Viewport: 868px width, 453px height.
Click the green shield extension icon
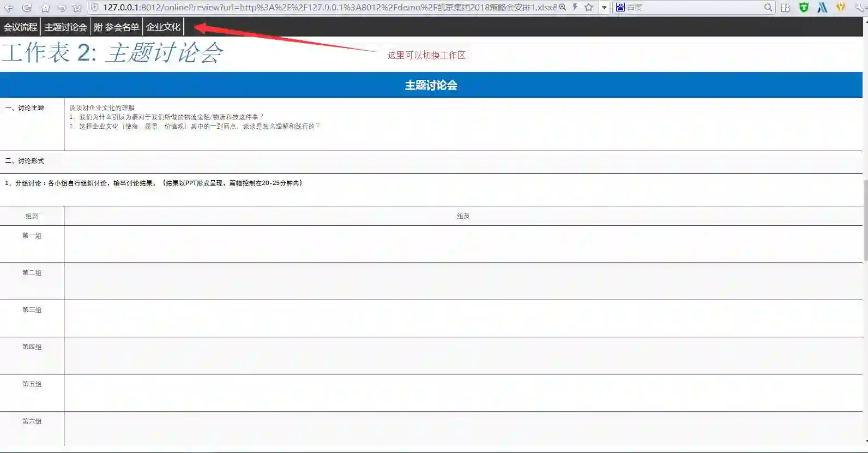click(x=804, y=7)
